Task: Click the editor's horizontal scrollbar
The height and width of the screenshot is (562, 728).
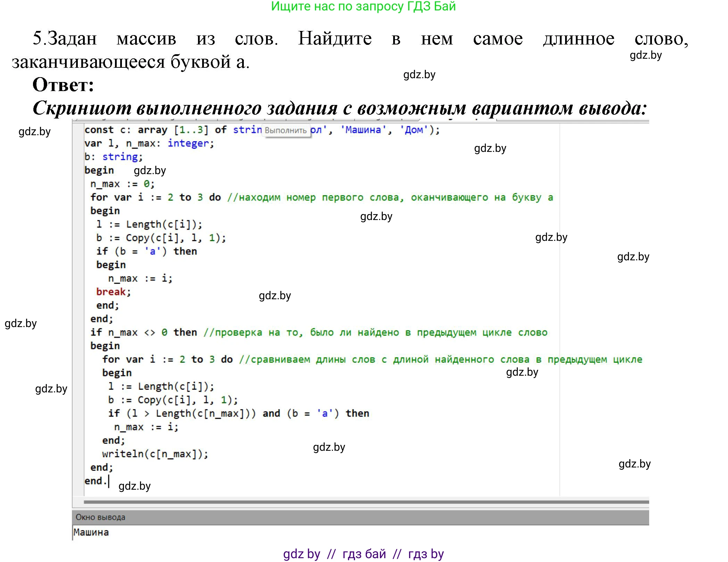Action: [366, 502]
